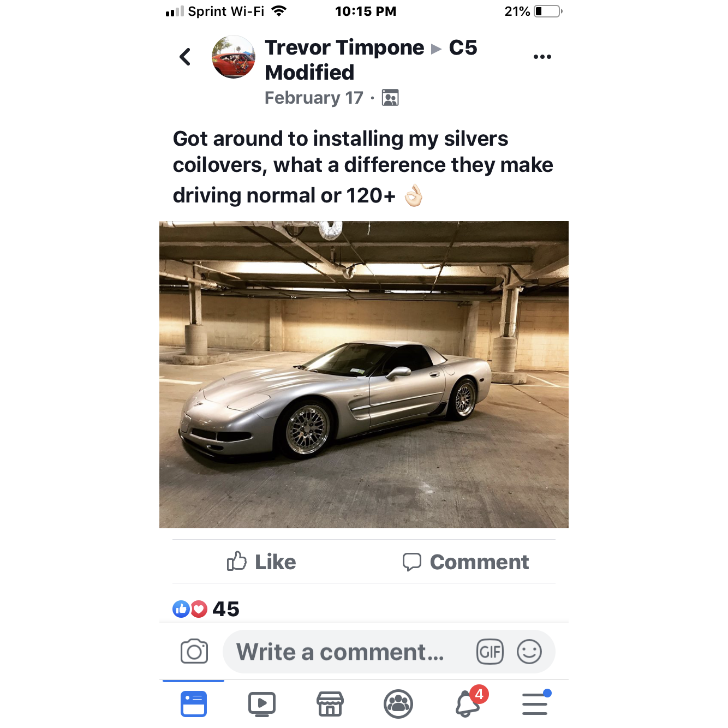Open the Groups tab

(398, 704)
